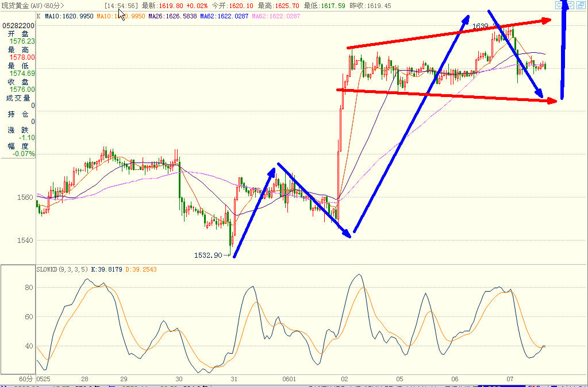Click the 开盘 value 1576.23

(x=22, y=41)
